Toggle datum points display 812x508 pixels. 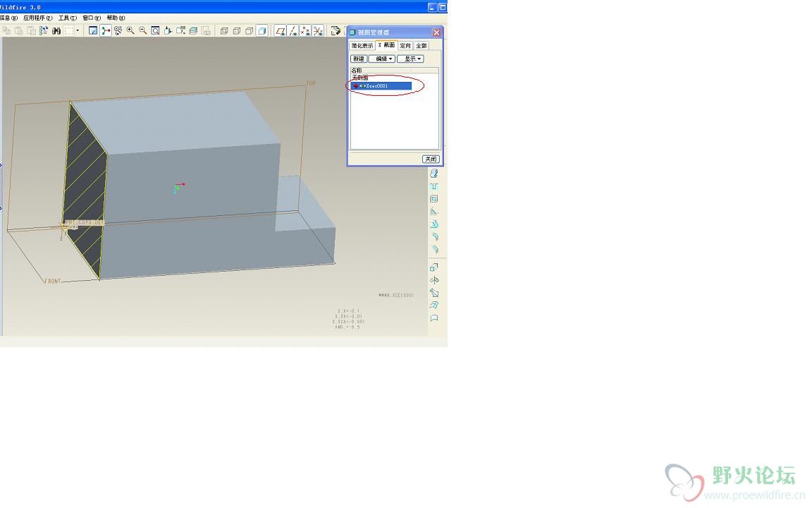click(x=305, y=31)
